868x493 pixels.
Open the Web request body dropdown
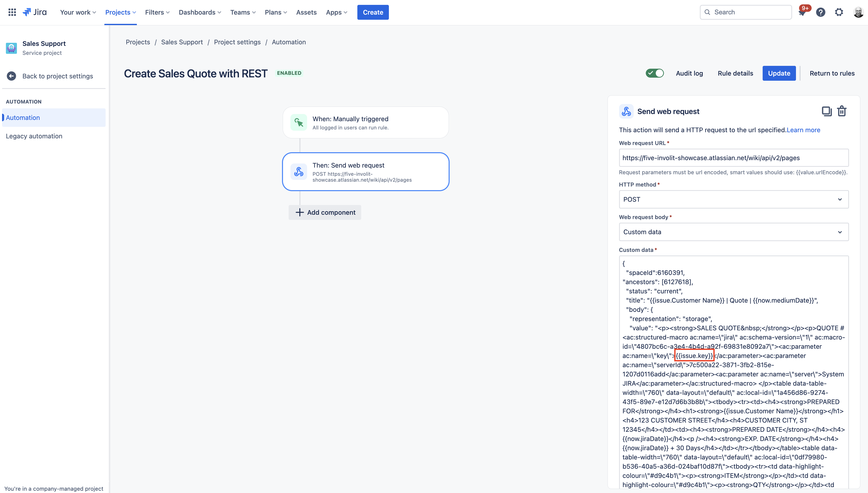click(x=734, y=232)
